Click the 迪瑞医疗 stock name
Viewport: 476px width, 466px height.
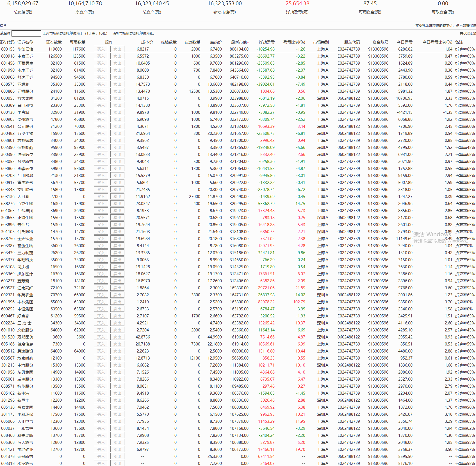point(25,154)
